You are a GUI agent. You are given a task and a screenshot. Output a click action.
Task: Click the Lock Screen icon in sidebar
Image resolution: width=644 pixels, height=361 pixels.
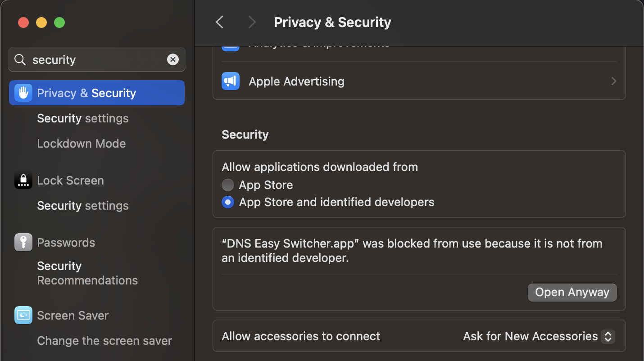click(23, 180)
